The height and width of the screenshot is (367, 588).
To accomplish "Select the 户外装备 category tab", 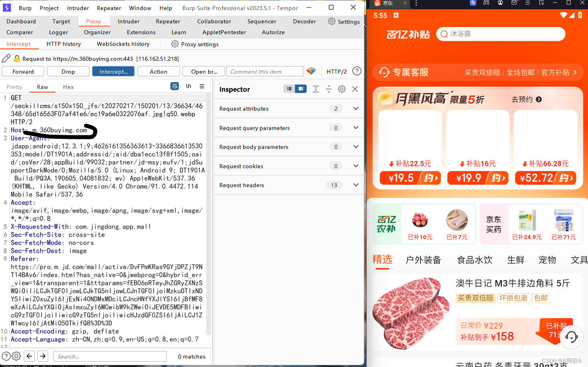I will click(x=423, y=260).
